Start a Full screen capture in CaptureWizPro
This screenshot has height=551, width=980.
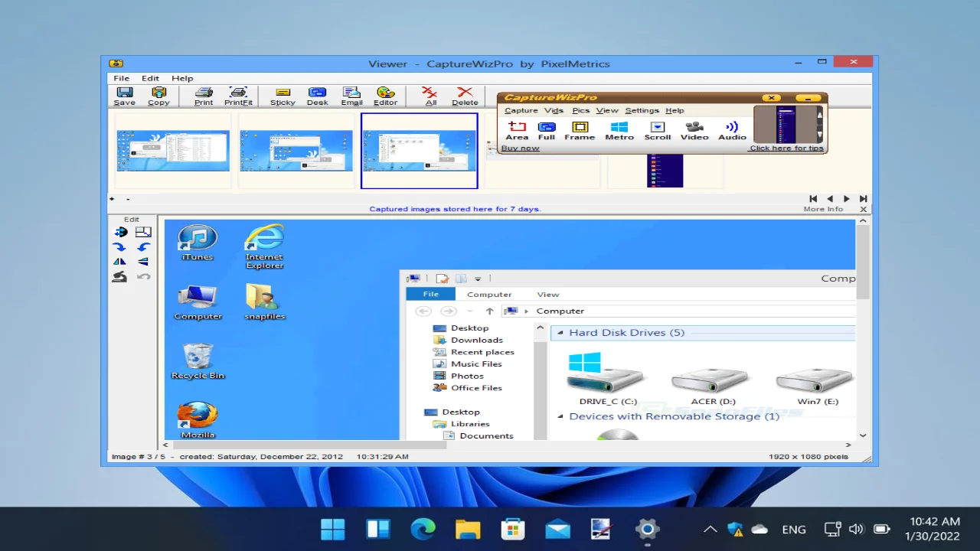point(547,131)
